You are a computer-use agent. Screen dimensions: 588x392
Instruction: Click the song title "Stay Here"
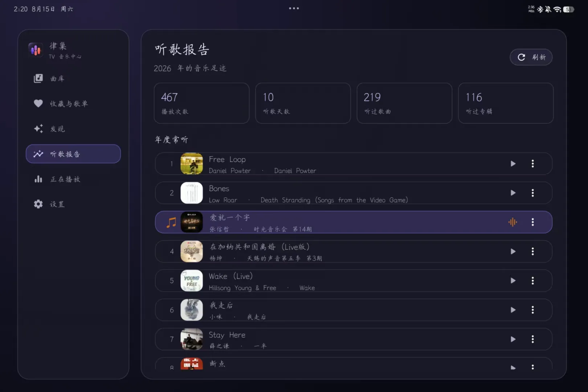tap(227, 335)
